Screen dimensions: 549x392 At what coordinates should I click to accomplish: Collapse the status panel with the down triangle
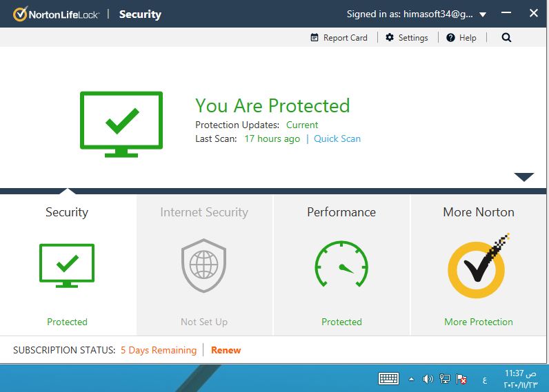523,177
